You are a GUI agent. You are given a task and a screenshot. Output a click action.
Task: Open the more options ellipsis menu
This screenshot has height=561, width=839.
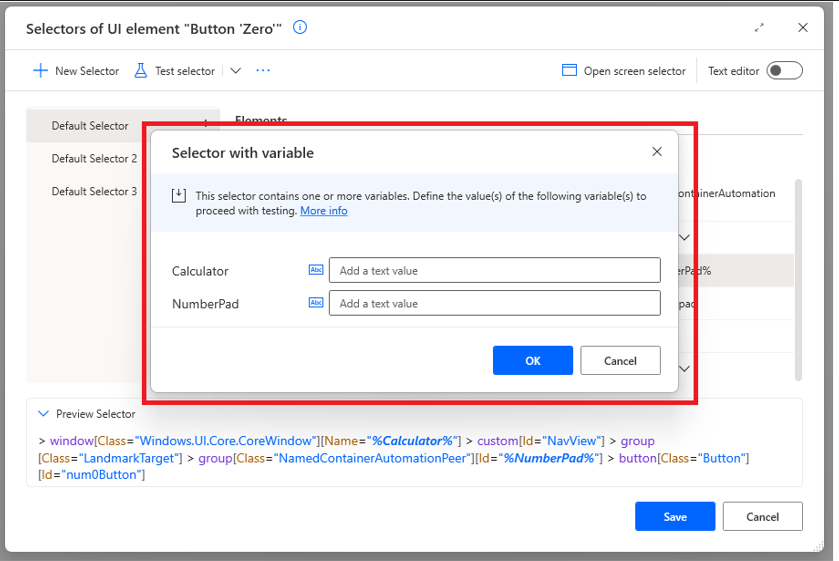pyautogui.click(x=263, y=71)
